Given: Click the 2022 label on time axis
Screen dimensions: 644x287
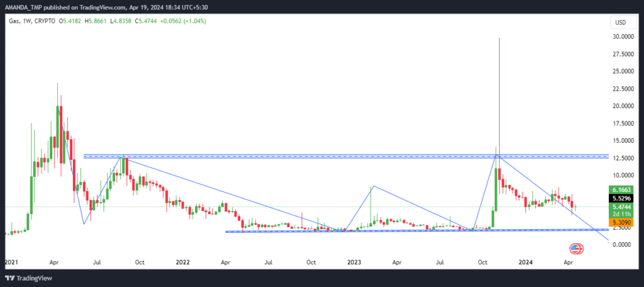Looking at the screenshot, I should tap(182, 262).
